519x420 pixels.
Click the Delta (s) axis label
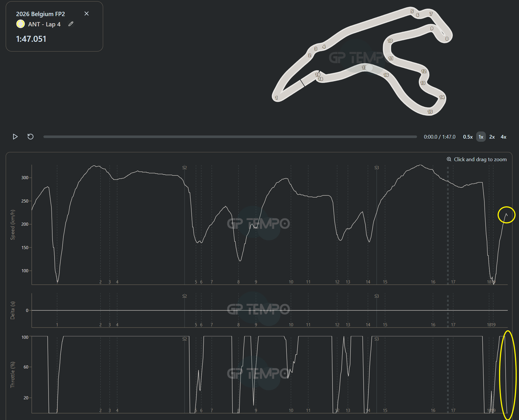click(13, 310)
